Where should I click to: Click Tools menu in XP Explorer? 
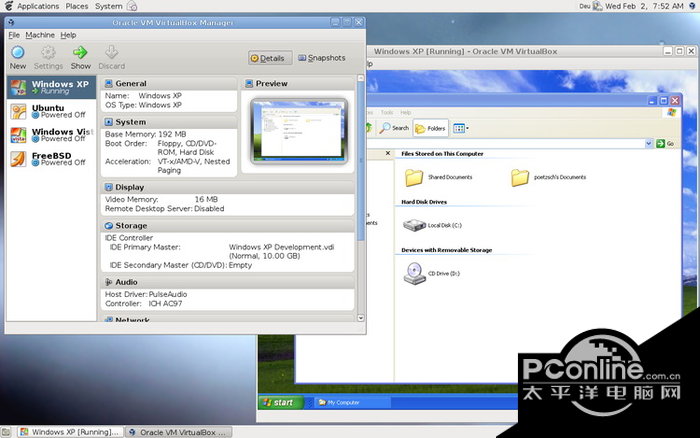pos(387,113)
